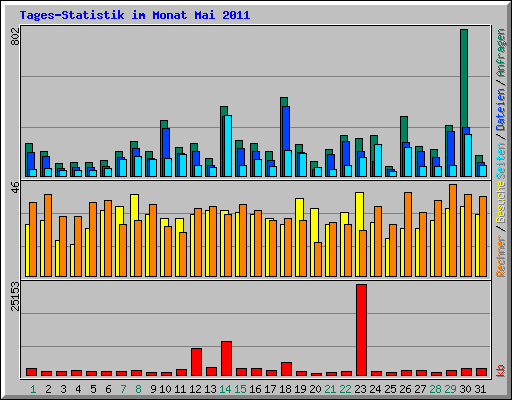Click day label '22' on the x-axis
512x400 pixels.
click(345, 389)
